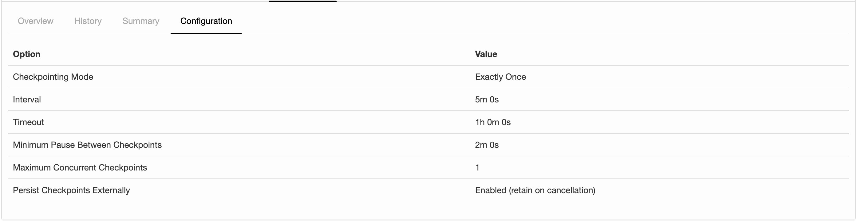Select the Timeout option label

[x=28, y=122]
